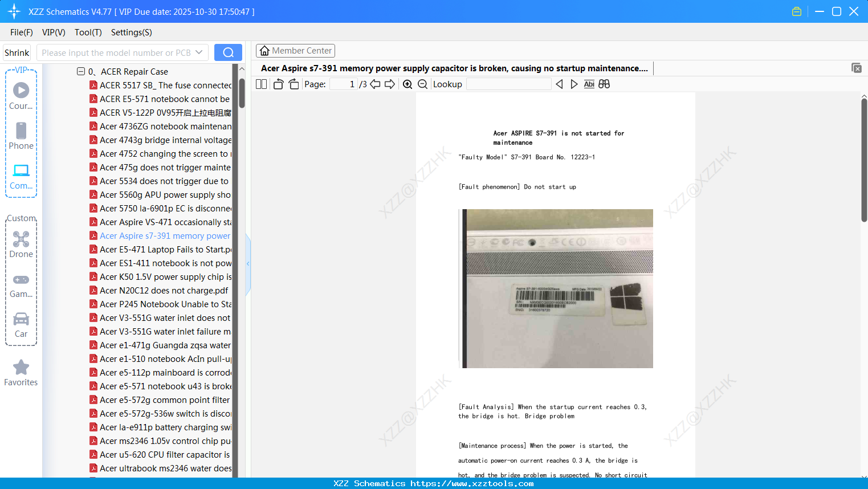This screenshot has height=489, width=868.
Task: Open the Settings(S) menu
Action: click(x=132, y=32)
